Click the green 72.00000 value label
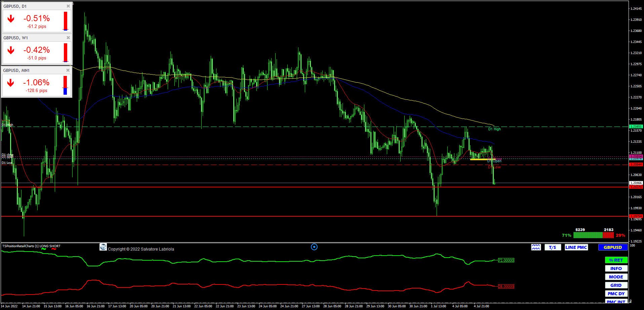644x310 pixels. click(506, 260)
